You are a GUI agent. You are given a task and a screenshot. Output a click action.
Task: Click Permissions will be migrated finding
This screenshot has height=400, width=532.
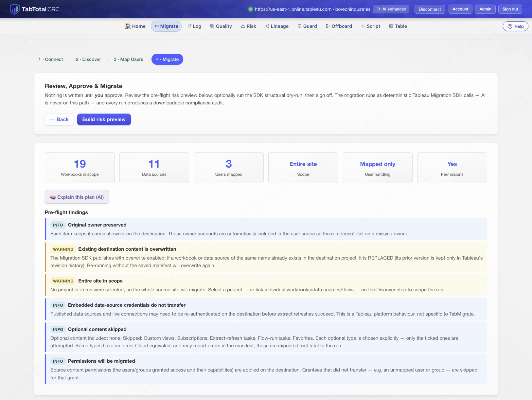[x=266, y=369]
